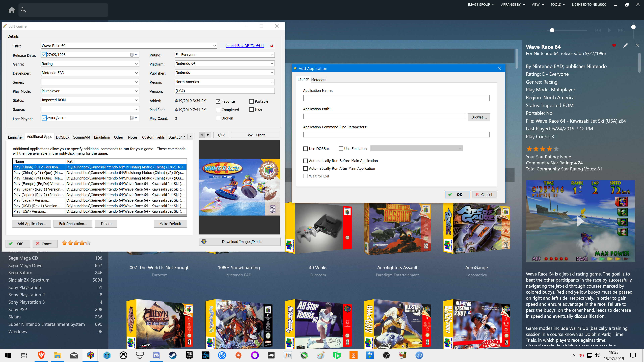Enable Use DOSBox option
The height and width of the screenshot is (362, 644).
click(306, 149)
